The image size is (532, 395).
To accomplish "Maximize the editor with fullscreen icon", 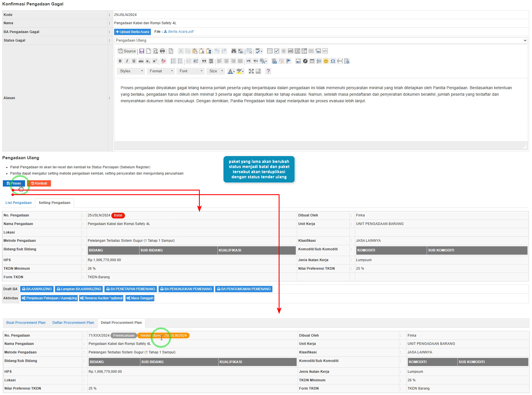I will [251, 71].
